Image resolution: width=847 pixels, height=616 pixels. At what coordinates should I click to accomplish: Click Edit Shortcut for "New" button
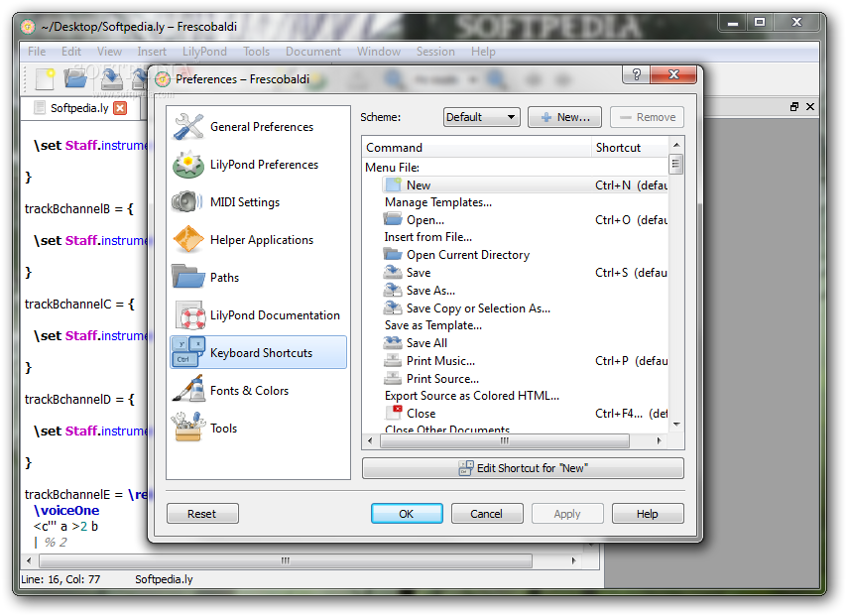tap(523, 468)
